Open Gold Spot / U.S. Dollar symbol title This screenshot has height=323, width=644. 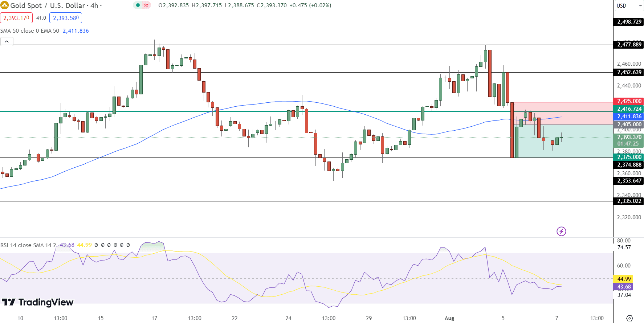pyautogui.click(x=48, y=5)
